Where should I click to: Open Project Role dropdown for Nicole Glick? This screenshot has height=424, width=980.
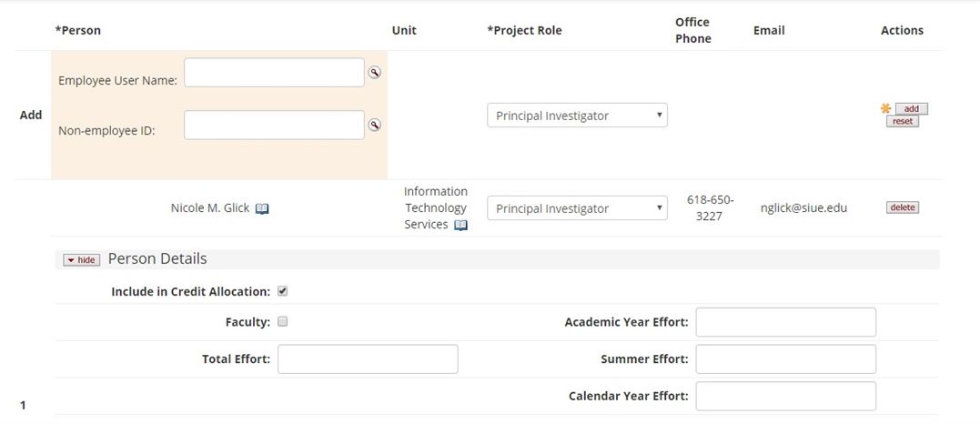pyautogui.click(x=577, y=208)
